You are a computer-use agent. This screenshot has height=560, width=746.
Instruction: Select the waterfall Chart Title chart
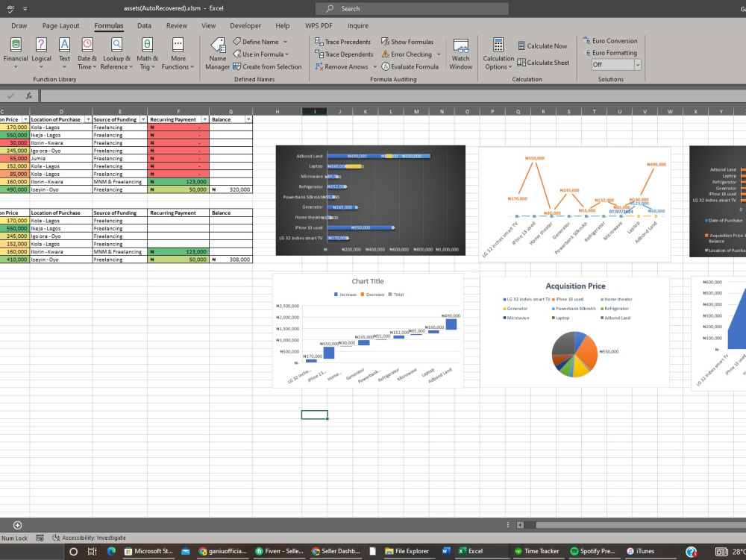tap(368, 330)
